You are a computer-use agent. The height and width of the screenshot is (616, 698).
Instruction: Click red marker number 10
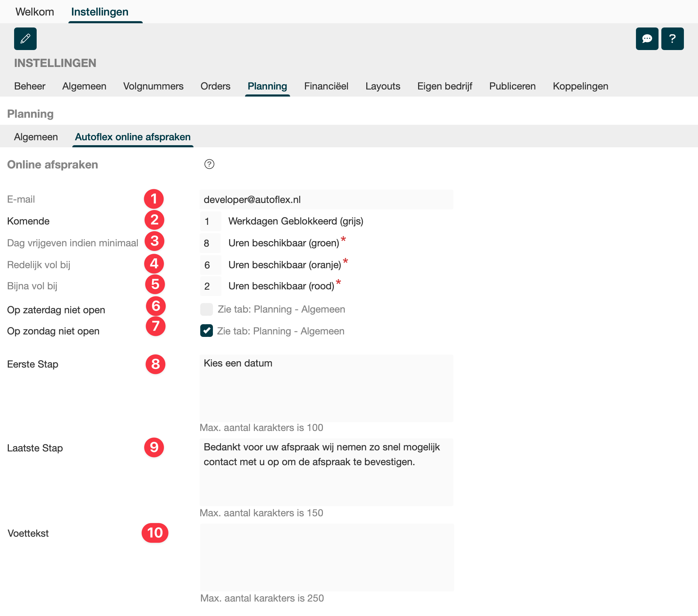[x=155, y=533]
